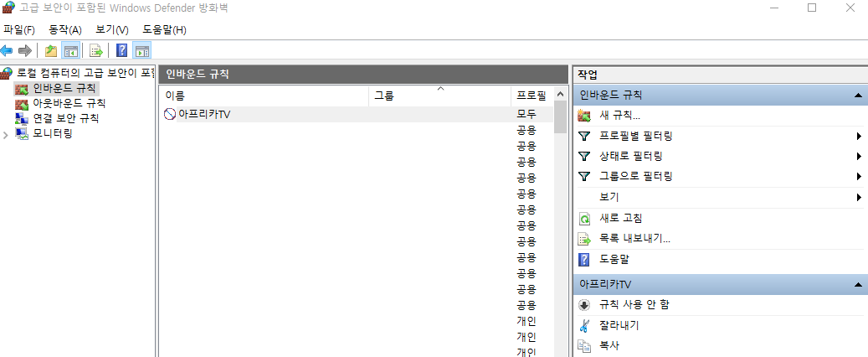The image size is (868, 357).
Task: Click 복사 action
Action: [609, 345]
